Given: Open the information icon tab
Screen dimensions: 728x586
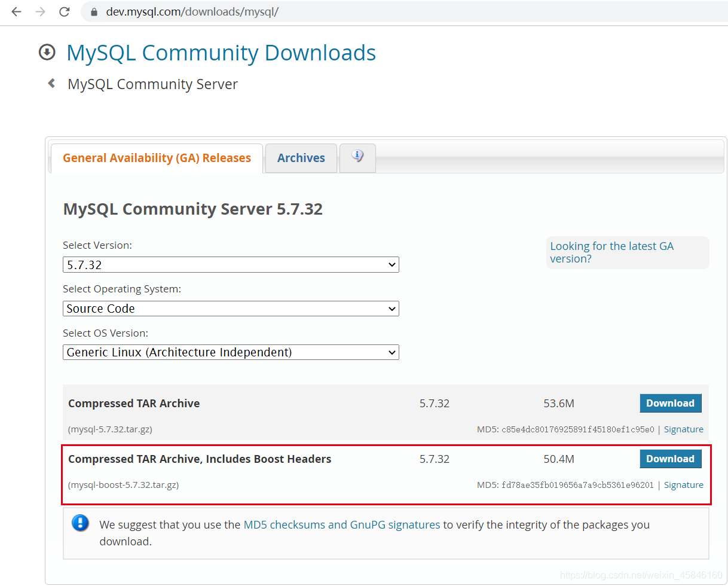Looking at the screenshot, I should coord(357,157).
